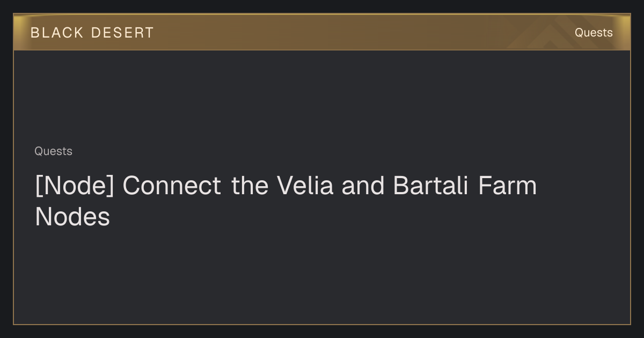The height and width of the screenshot is (338, 644).
Task: Click the blank dark area above the breadcrumb
Action: tap(322, 97)
